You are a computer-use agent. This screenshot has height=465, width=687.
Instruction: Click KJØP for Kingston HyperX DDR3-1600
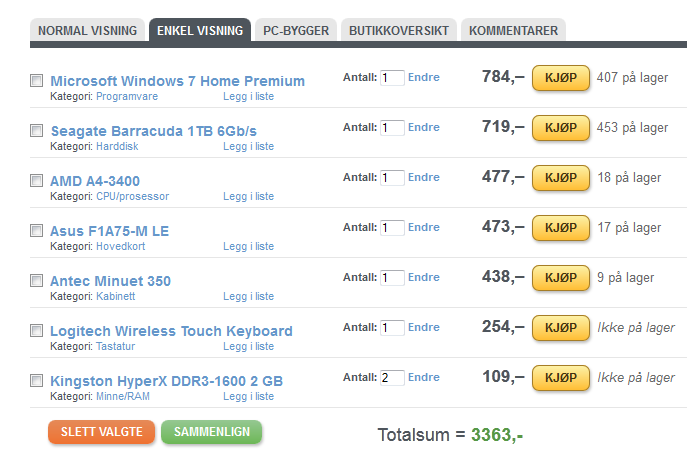561,378
